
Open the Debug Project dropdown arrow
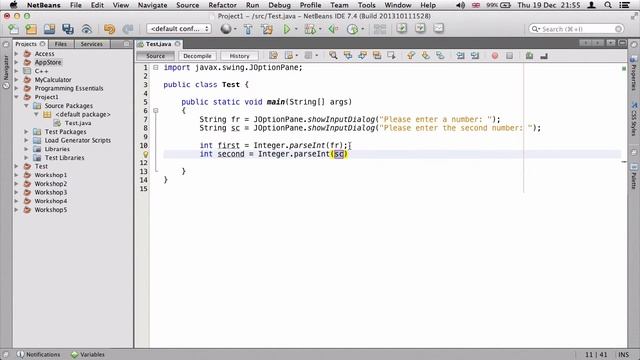point(320,29)
